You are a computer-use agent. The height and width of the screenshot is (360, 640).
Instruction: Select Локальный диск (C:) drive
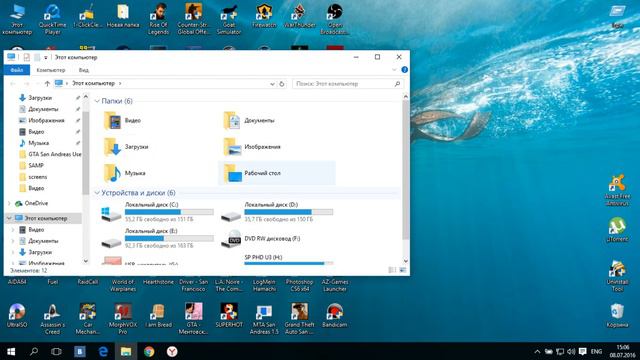click(157, 212)
